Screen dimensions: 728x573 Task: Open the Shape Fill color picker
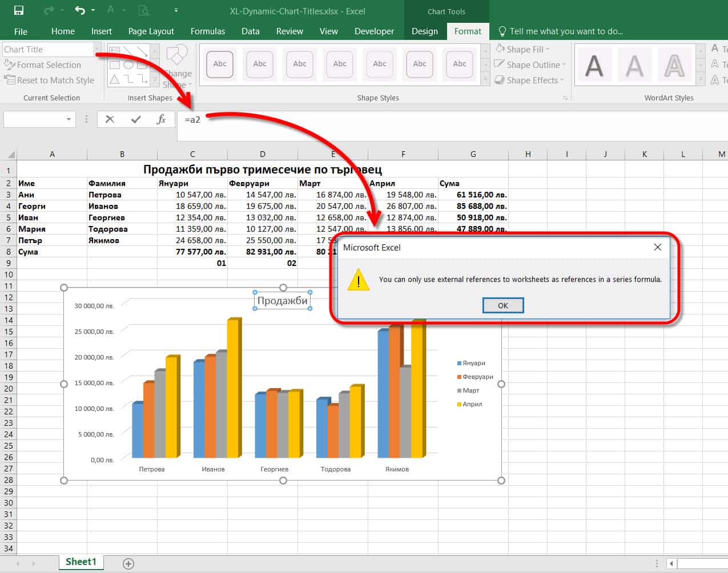(547, 49)
